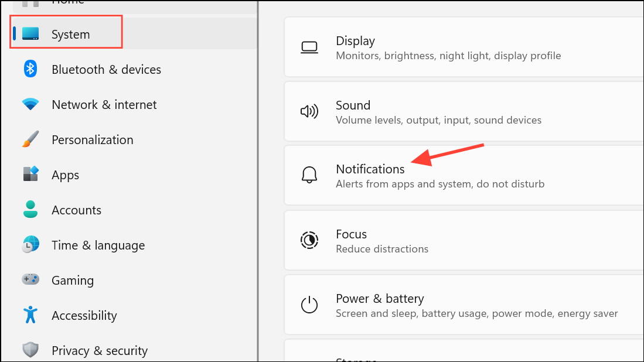The height and width of the screenshot is (362, 644).
Task: Select Personalization in the sidebar
Action: (x=93, y=140)
